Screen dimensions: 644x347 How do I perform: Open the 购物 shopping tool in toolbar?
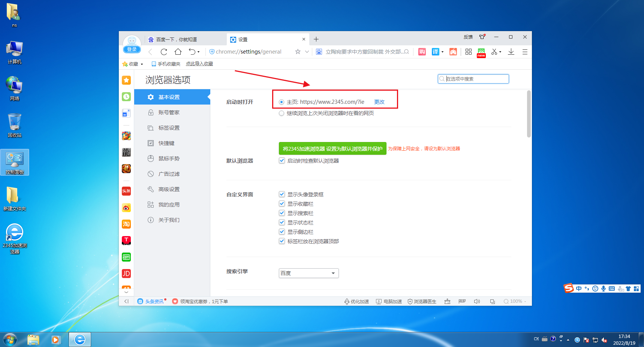click(422, 52)
